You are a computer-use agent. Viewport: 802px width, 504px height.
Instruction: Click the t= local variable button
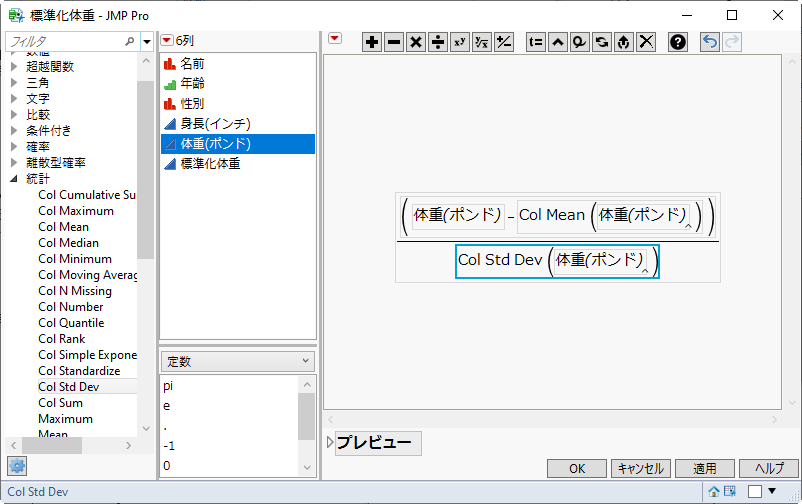click(x=536, y=42)
